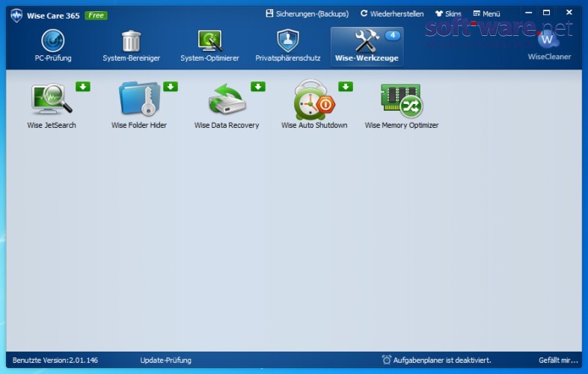Minimize the Wise Care 365 window
The image size is (588, 374).
(x=529, y=13)
